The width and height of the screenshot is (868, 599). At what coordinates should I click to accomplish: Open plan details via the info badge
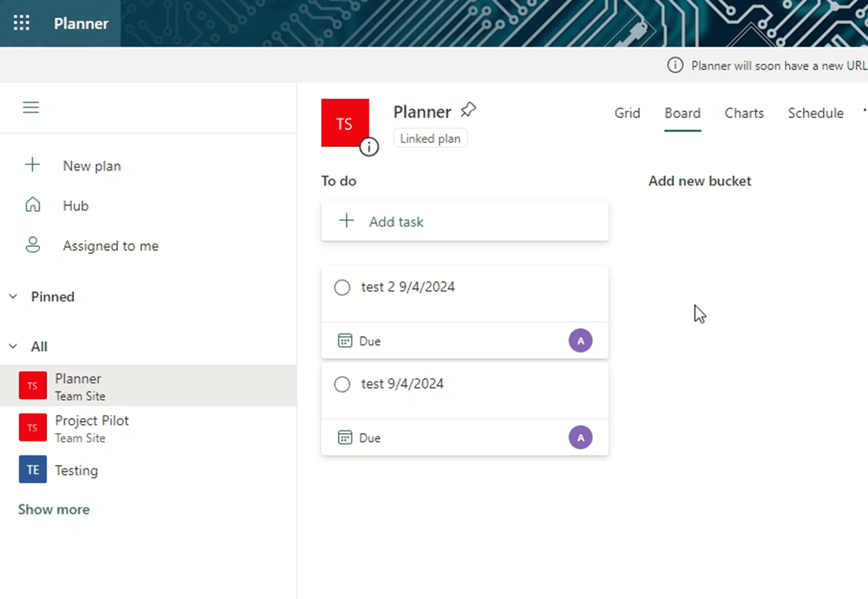coord(369,147)
